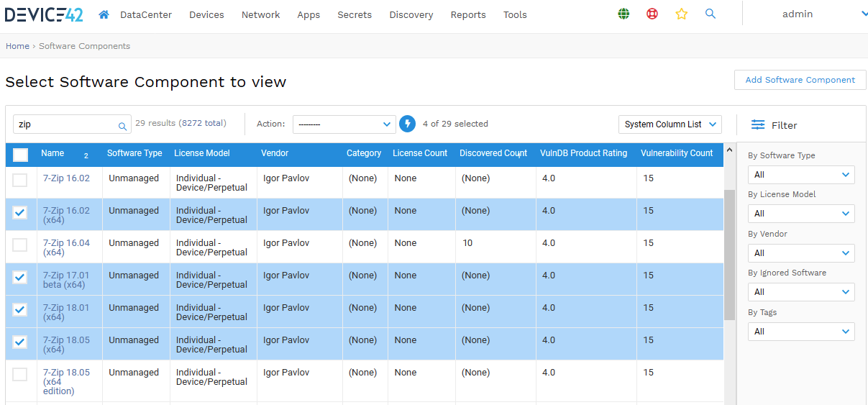Open the home icon in navbar
The image size is (868, 405).
[104, 14]
